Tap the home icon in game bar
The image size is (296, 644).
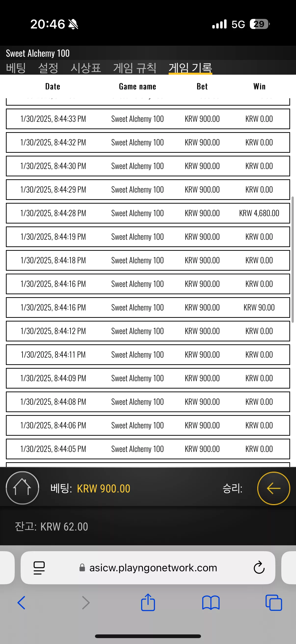coord(22,488)
